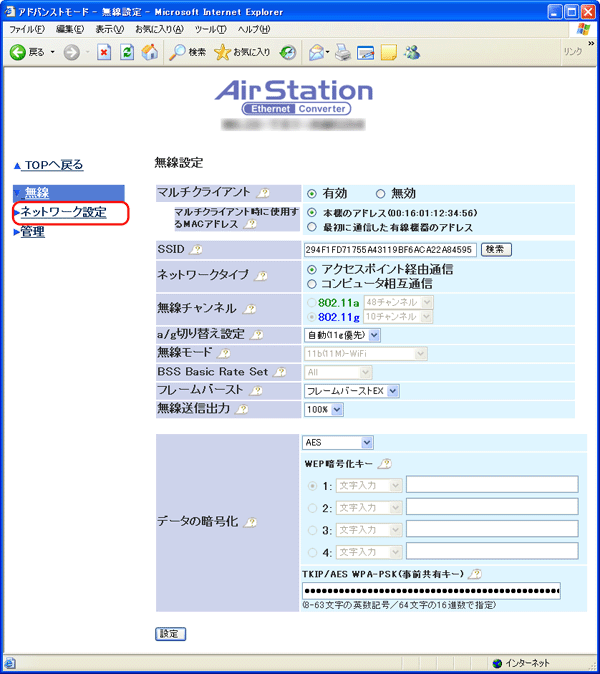Click the Stop button in the browser toolbar
600x674 pixels.
103,52
